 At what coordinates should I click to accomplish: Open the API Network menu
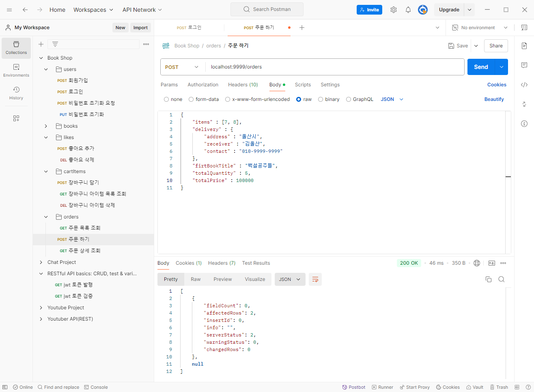(x=142, y=10)
